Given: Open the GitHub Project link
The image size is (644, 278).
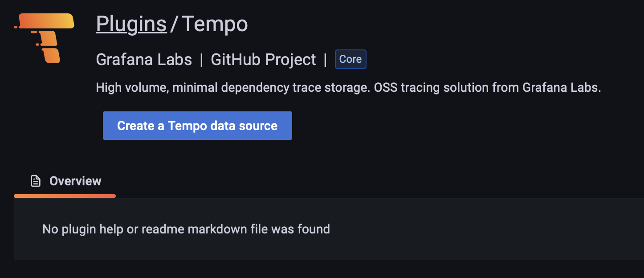Looking at the screenshot, I should 264,59.
